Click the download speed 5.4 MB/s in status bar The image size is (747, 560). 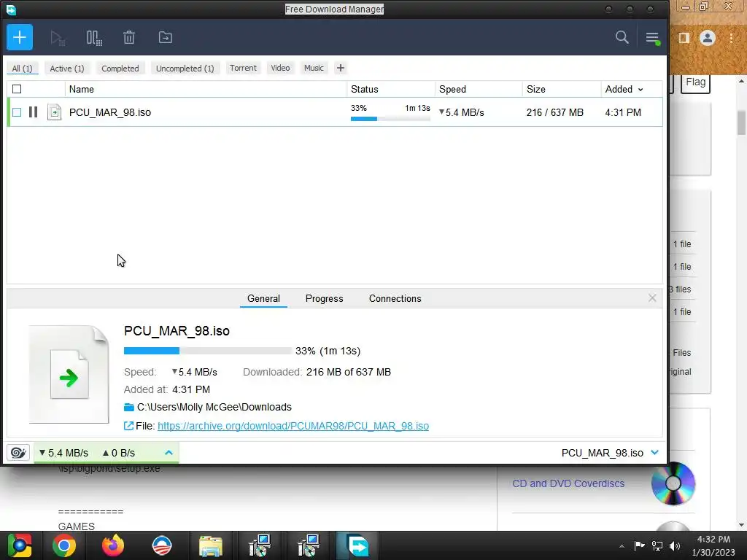tap(63, 453)
